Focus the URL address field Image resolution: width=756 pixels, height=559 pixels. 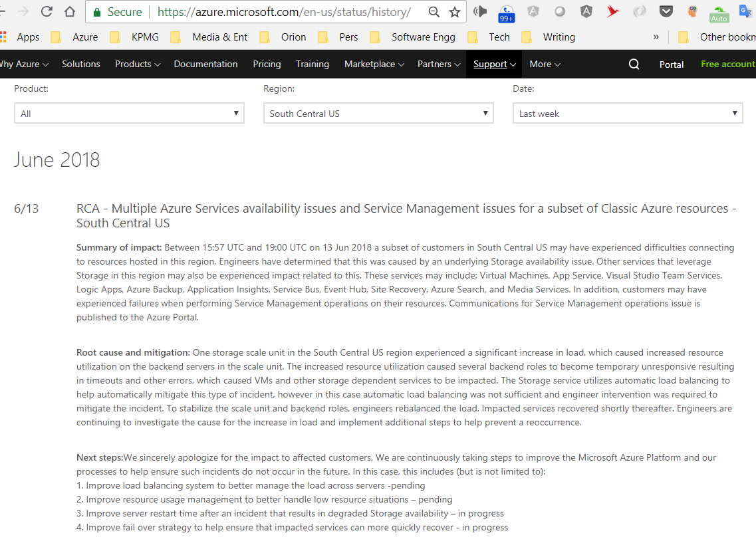[285, 12]
